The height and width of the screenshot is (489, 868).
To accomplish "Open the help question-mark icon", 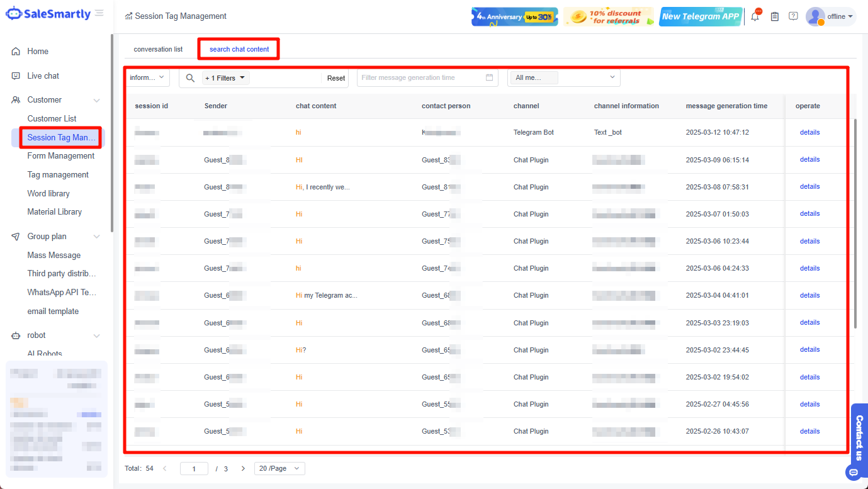I will click(793, 16).
